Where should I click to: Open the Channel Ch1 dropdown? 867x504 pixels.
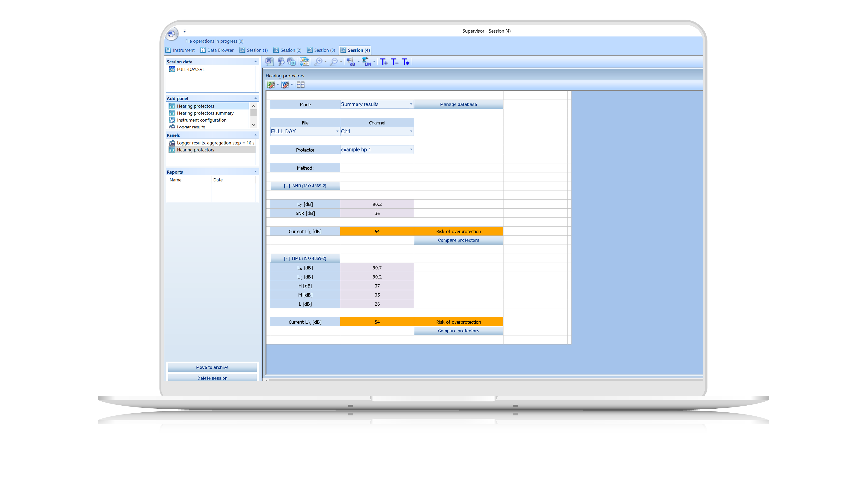click(411, 131)
